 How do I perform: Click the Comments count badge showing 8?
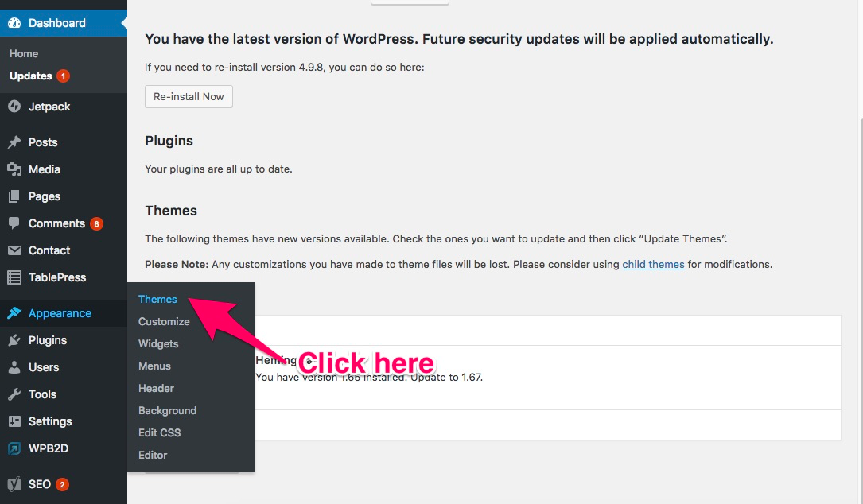(96, 224)
